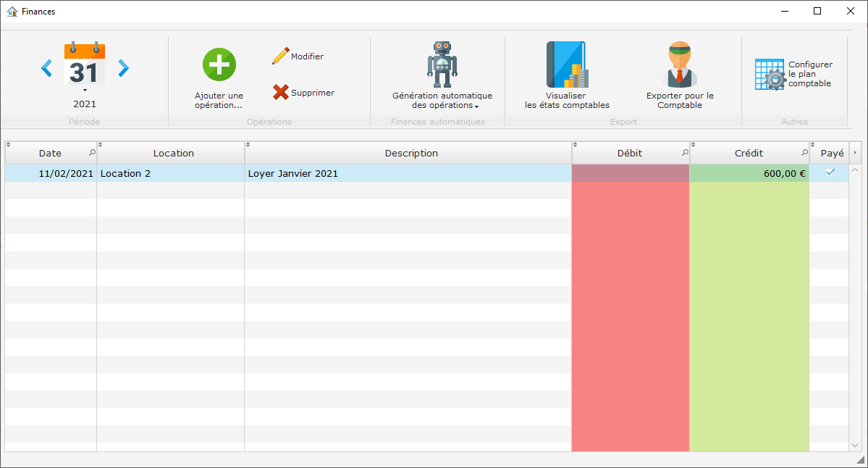Minimize the Finances window

(785, 11)
